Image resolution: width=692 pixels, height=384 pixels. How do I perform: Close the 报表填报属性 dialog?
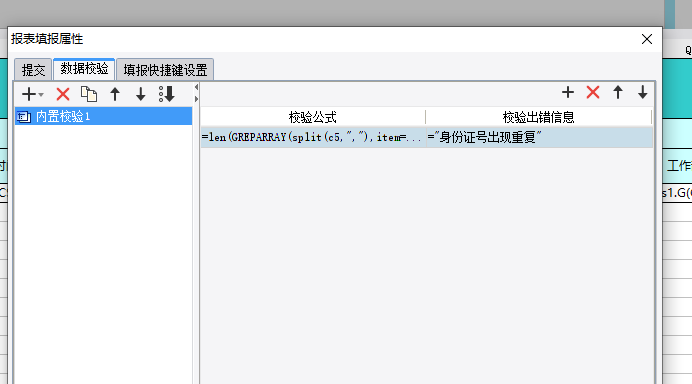[x=647, y=39]
